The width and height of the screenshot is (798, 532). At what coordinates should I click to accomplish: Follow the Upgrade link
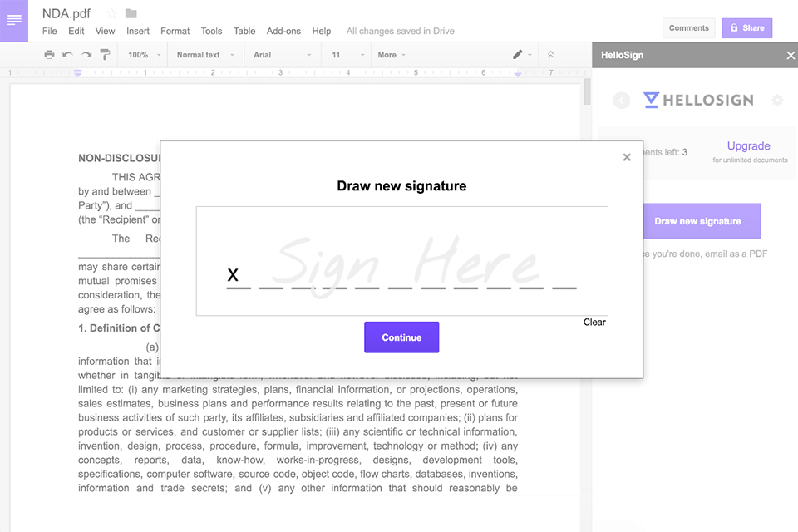tap(748, 146)
